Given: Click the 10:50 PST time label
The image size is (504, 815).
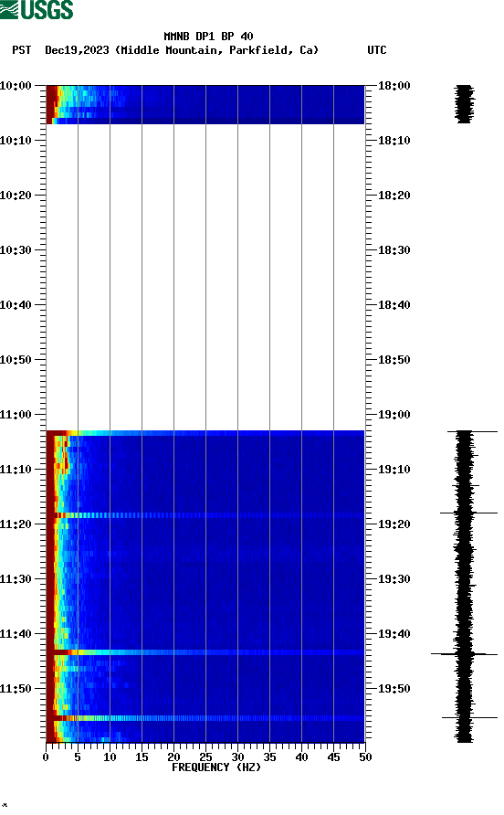Looking at the screenshot, I should point(16,360).
